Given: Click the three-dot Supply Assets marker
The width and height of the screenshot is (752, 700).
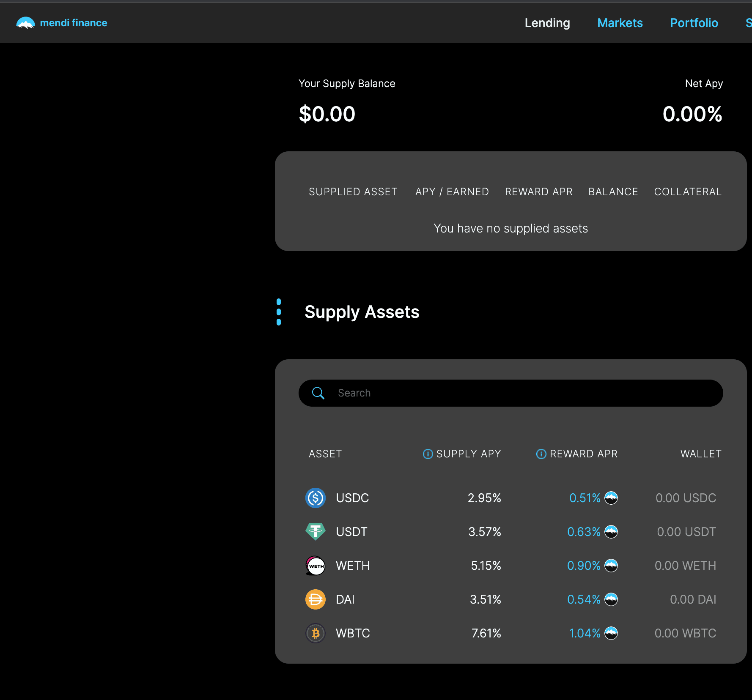Looking at the screenshot, I should click(x=279, y=312).
